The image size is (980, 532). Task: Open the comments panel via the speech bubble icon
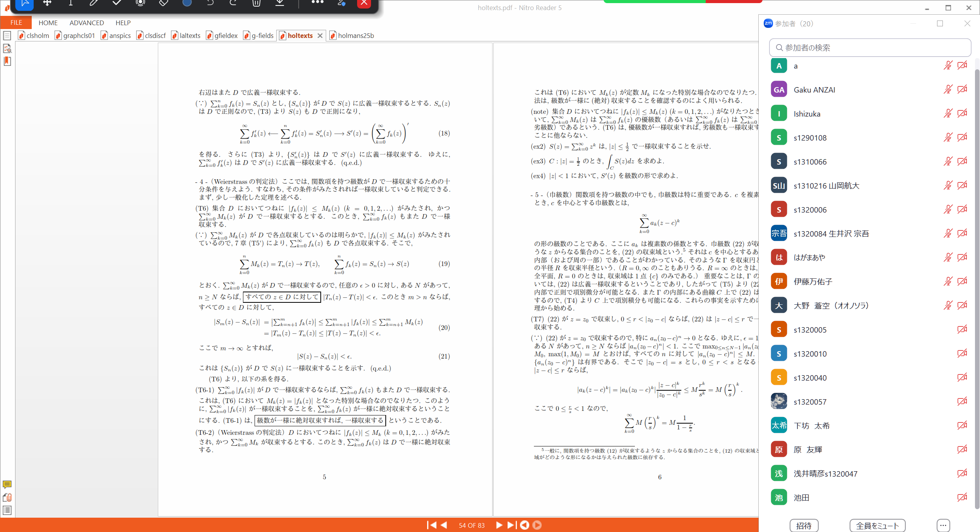[x=7, y=484]
